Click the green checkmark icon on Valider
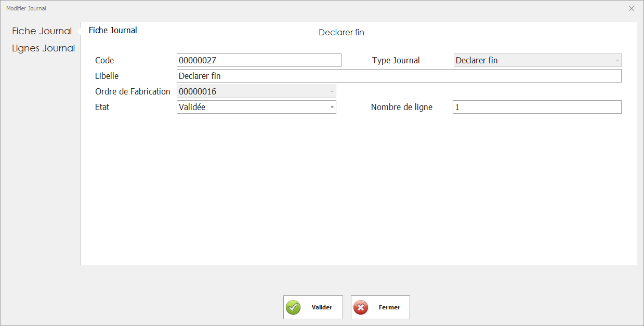The image size is (644, 326). (294, 307)
